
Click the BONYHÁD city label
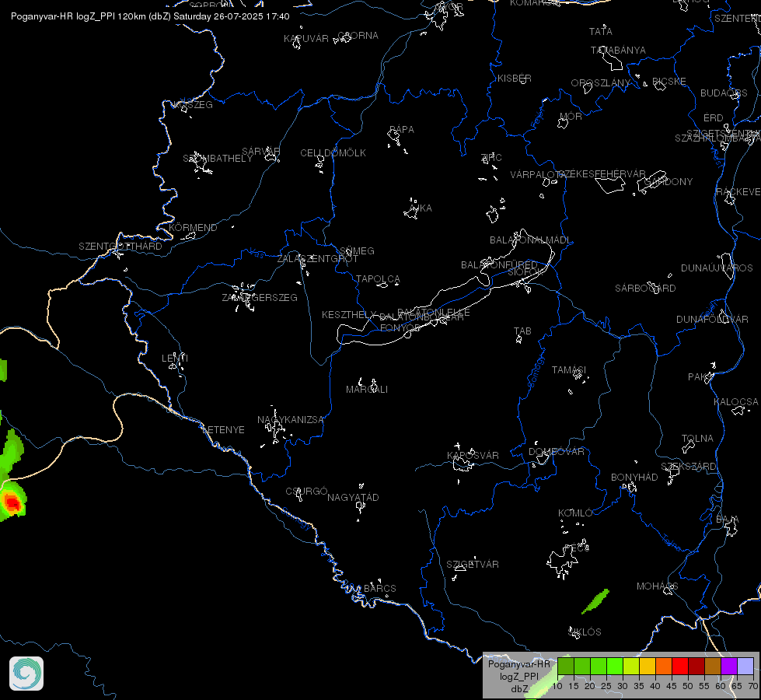click(x=634, y=478)
